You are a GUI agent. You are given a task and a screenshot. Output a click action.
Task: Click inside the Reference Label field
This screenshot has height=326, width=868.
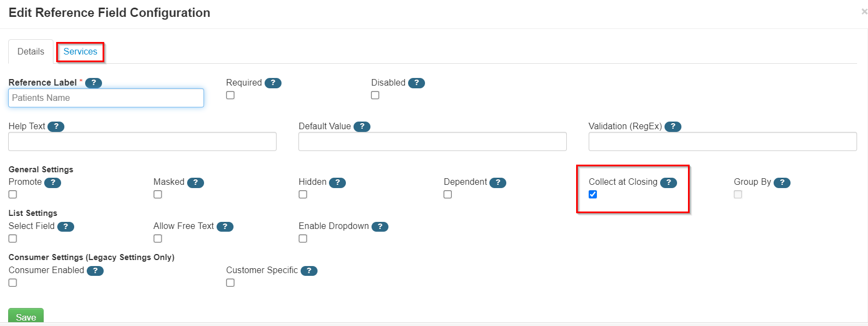point(105,98)
